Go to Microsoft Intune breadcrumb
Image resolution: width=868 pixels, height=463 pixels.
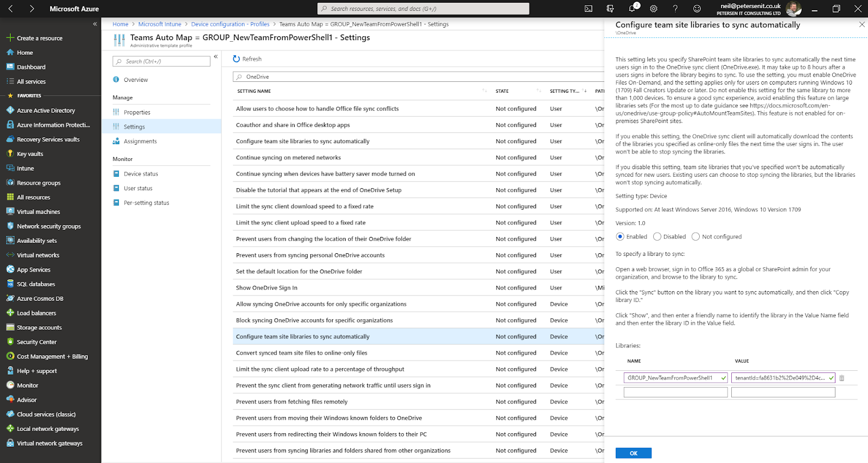[159, 24]
